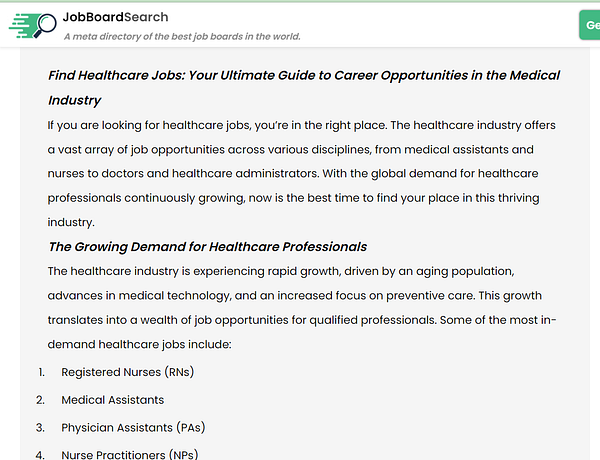Select the 'Medical Assistants' list item
The height and width of the screenshot is (460, 600).
pyautogui.click(x=112, y=400)
